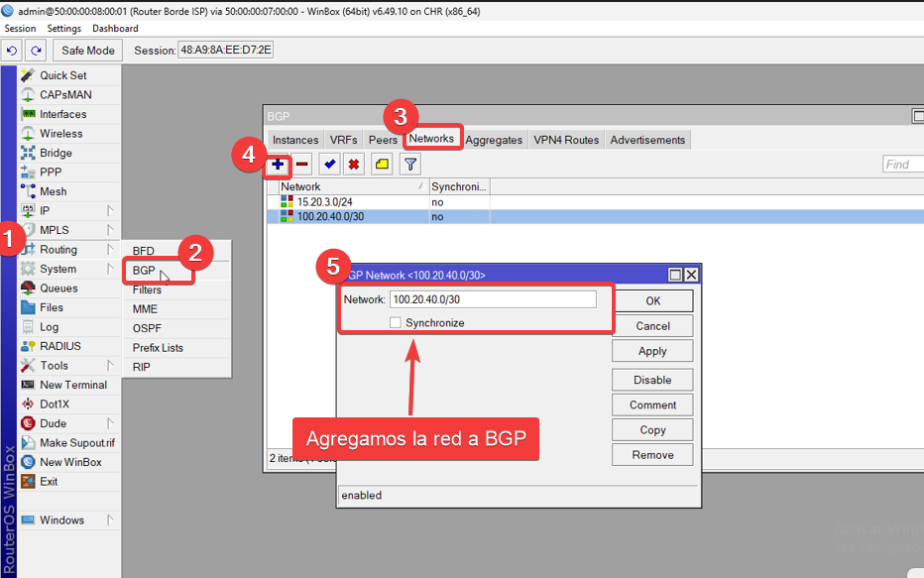Image resolution: width=924 pixels, height=578 pixels.
Task: Copy the BGP network entry
Action: click(651, 429)
